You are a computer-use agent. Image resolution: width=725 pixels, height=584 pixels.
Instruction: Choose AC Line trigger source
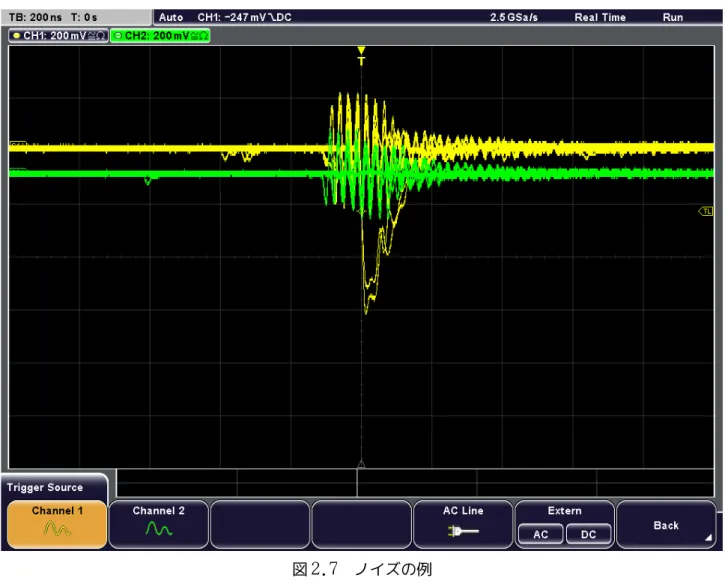[x=463, y=524]
